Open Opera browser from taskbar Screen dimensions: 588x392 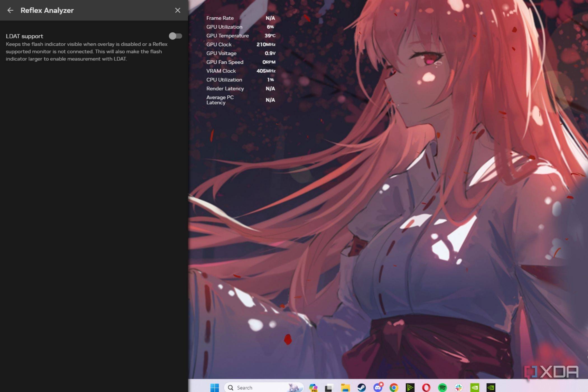[x=426, y=388]
